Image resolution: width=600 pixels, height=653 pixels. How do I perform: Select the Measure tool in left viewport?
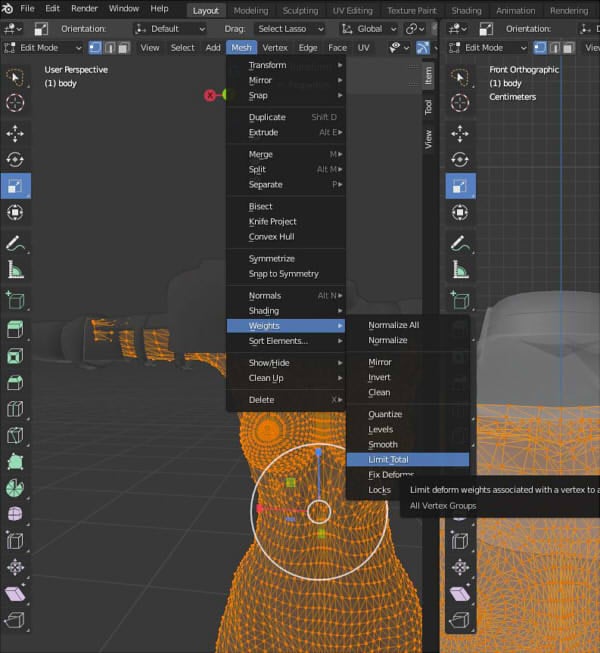pyautogui.click(x=15, y=270)
